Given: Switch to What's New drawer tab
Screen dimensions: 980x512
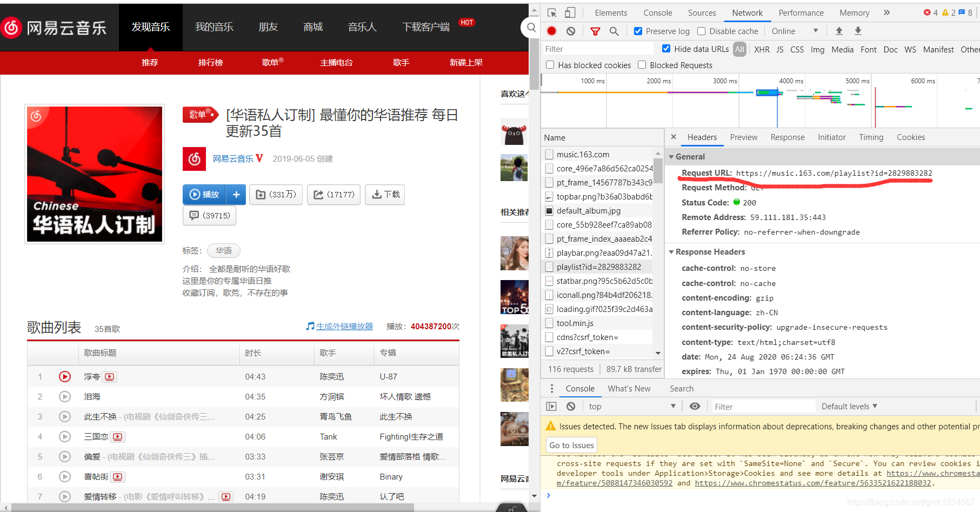Looking at the screenshot, I should pos(629,388).
